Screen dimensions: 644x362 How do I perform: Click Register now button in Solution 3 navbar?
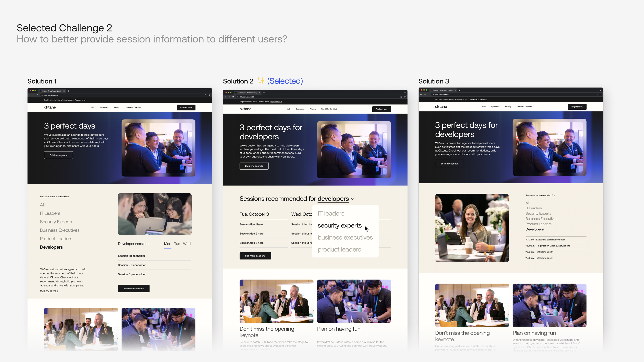[577, 107]
